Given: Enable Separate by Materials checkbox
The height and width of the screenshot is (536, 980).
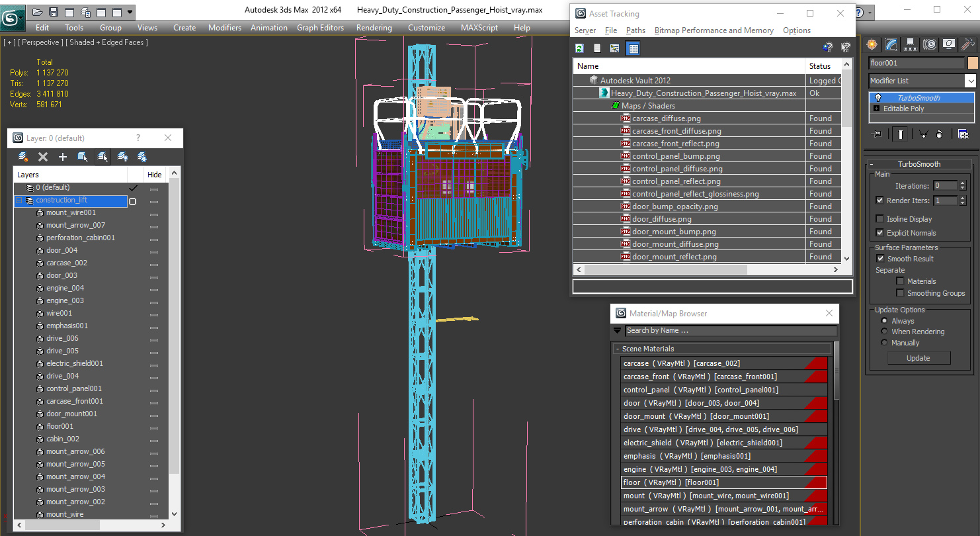Looking at the screenshot, I should point(900,281).
